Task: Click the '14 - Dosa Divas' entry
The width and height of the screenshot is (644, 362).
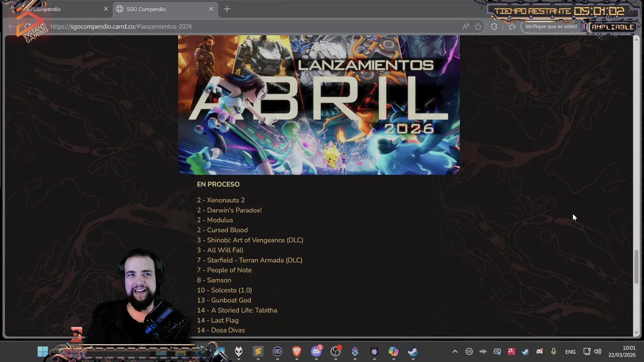Action: 221,330
